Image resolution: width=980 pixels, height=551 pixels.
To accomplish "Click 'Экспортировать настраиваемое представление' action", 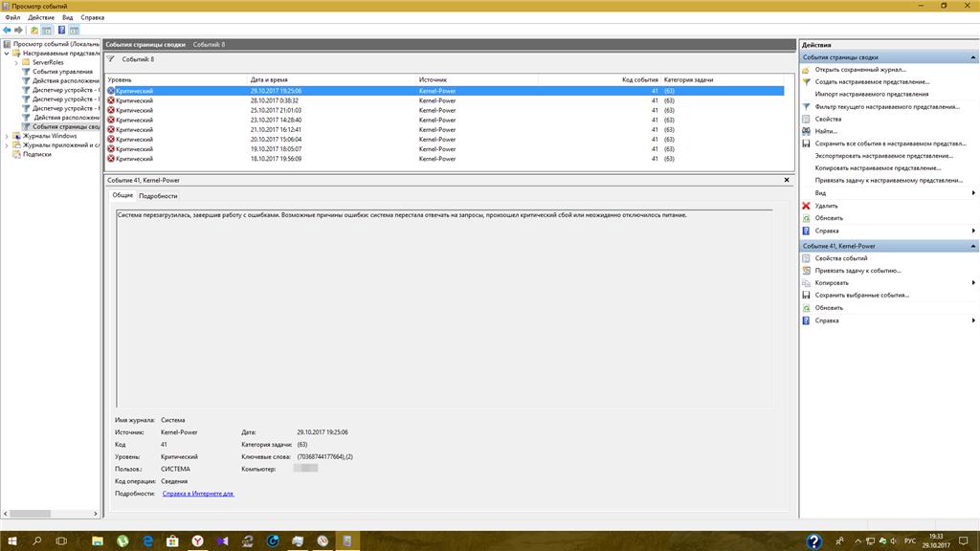I will pyautogui.click(x=883, y=156).
